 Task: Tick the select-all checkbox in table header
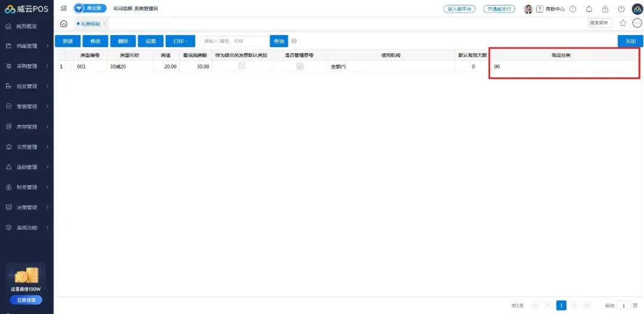point(70,55)
